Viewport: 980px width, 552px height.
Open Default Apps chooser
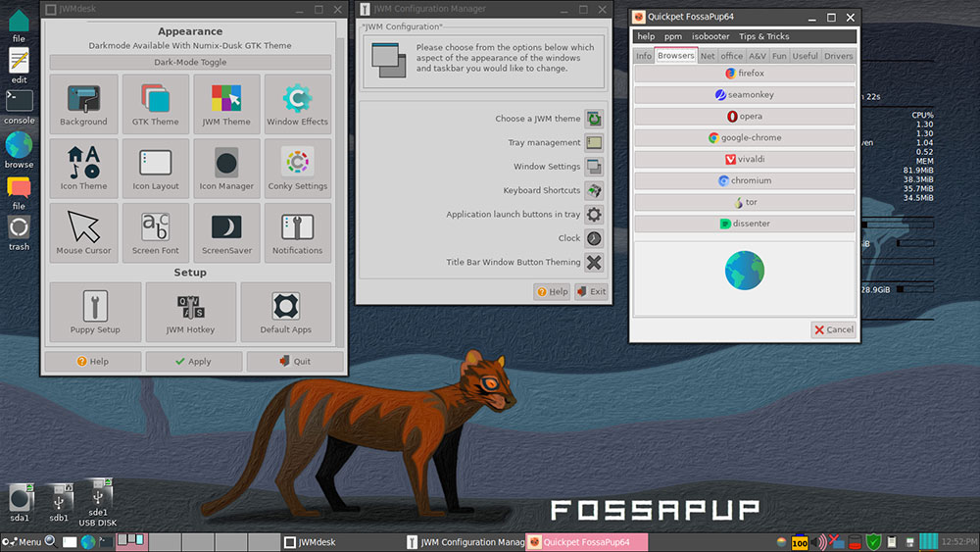tap(285, 312)
